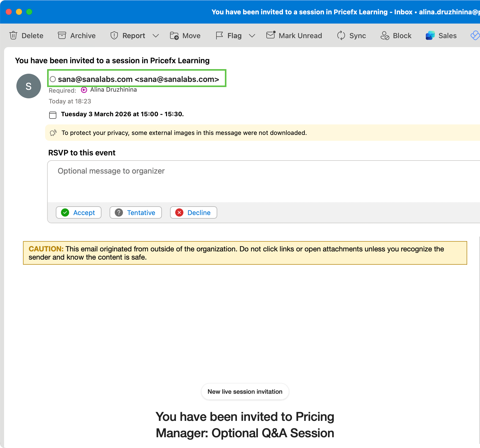Viewport: 480px width, 448px height.
Task: Mark the email as unread
Action: point(270,35)
